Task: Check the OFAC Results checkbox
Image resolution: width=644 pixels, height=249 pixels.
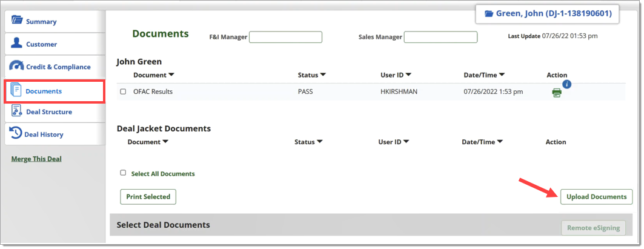Action: (123, 91)
